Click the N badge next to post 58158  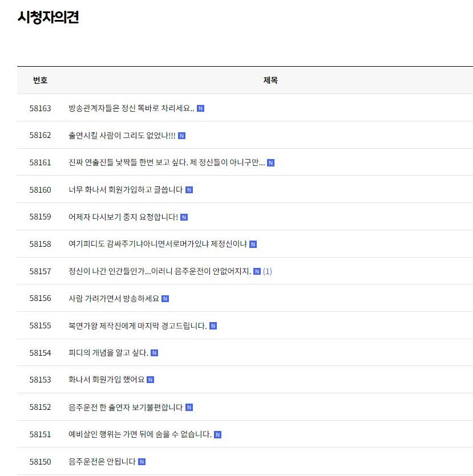coord(253,243)
